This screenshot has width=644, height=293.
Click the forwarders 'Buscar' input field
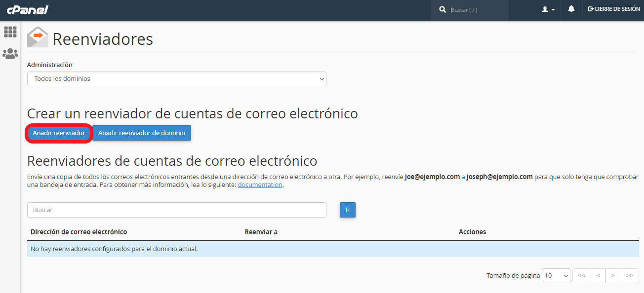click(176, 210)
